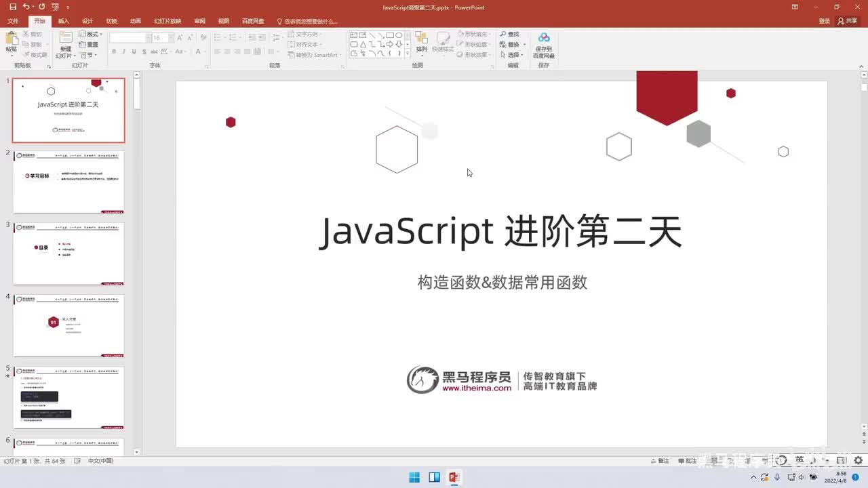The width and height of the screenshot is (868, 488).
Task: Click the Windows Start button on taskbar
Action: click(414, 477)
